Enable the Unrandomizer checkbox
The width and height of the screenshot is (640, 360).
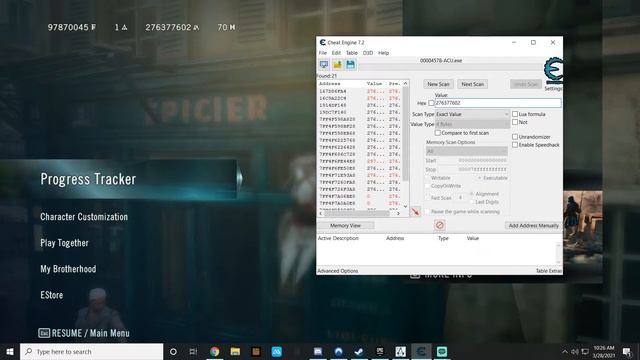pos(515,137)
